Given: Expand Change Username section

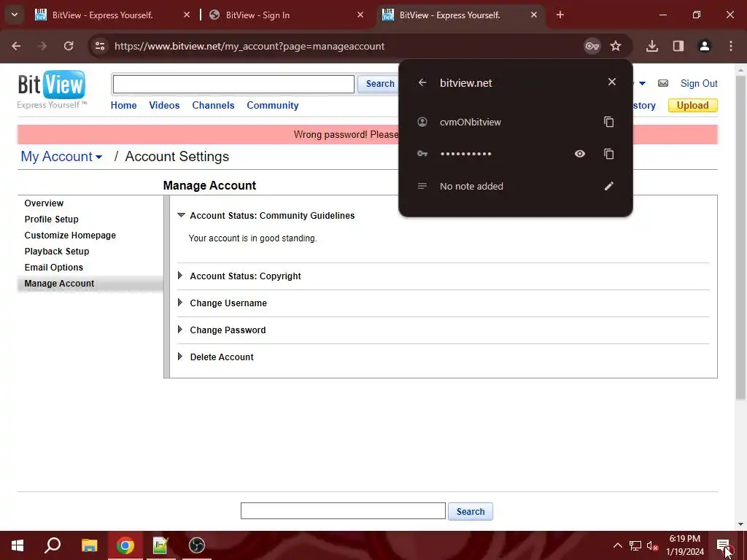Looking at the screenshot, I should click(228, 303).
